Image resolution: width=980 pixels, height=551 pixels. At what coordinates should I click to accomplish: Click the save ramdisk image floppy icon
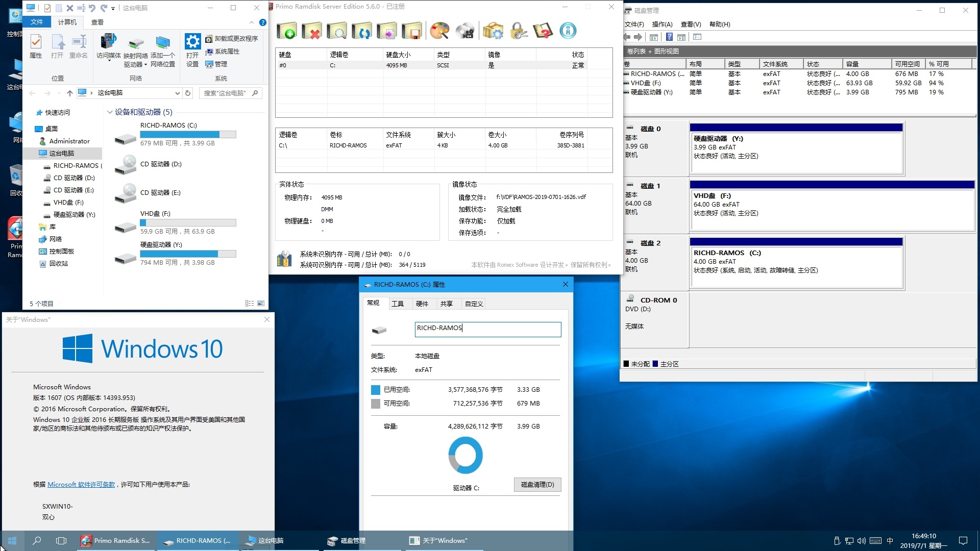coord(412,31)
